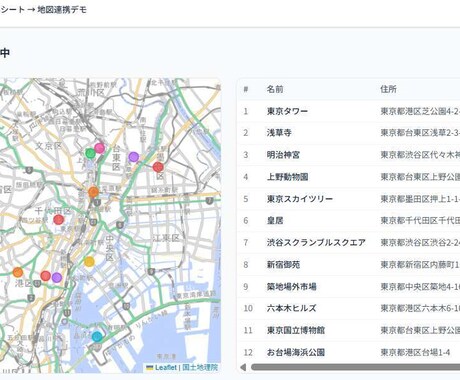Select 東京タワー in the table
The image size is (460, 380).
(287, 111)
